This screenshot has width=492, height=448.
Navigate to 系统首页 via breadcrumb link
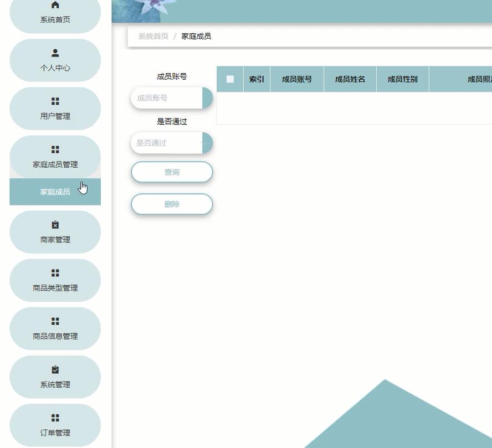pos(152,36)
